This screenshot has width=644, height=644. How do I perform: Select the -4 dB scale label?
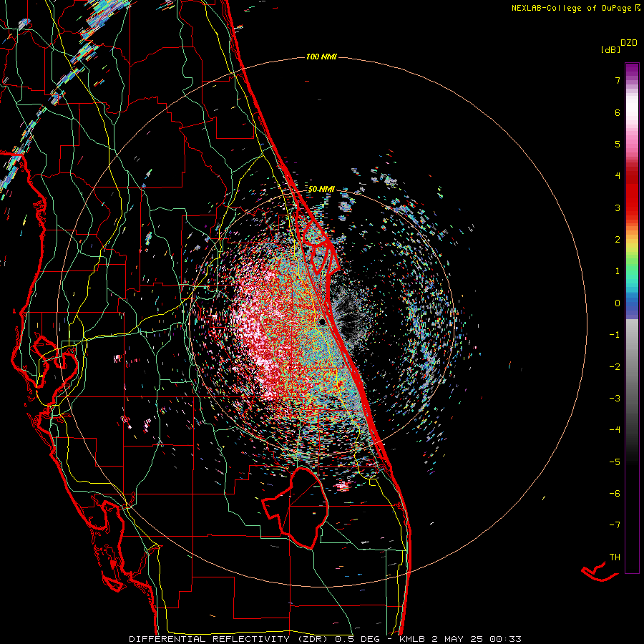tap(615, 430)
